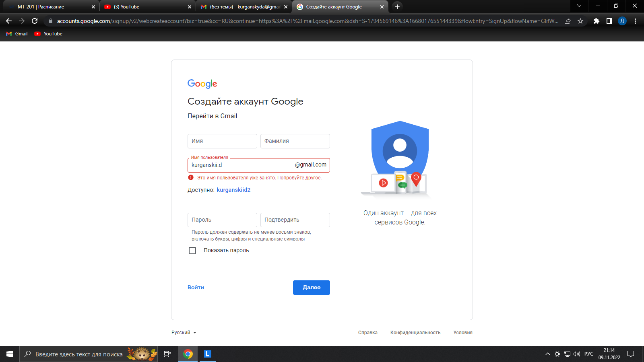Click the РУС input language indicator
Image resolution: width=644 pixels, height=362 pixels.
point(589,354)
